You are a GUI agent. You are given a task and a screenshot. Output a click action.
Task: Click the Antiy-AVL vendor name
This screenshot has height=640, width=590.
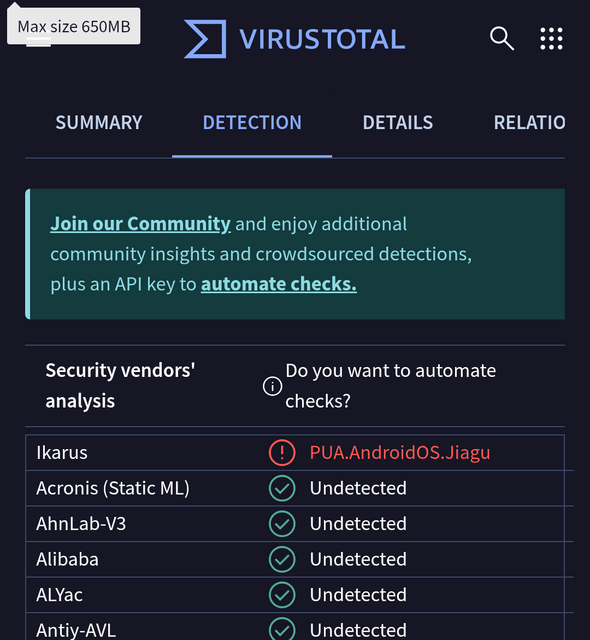(x=76, y=630)
